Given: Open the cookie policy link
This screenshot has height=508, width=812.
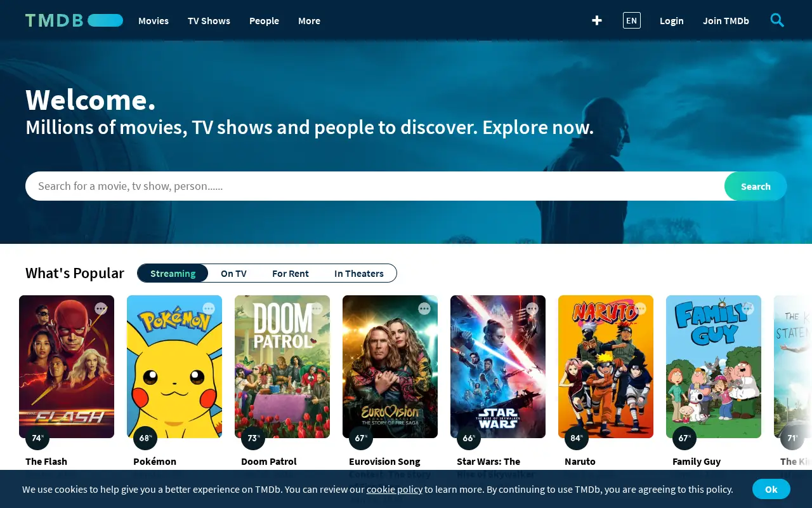Looking at the screenshot, I should (395, 489).
